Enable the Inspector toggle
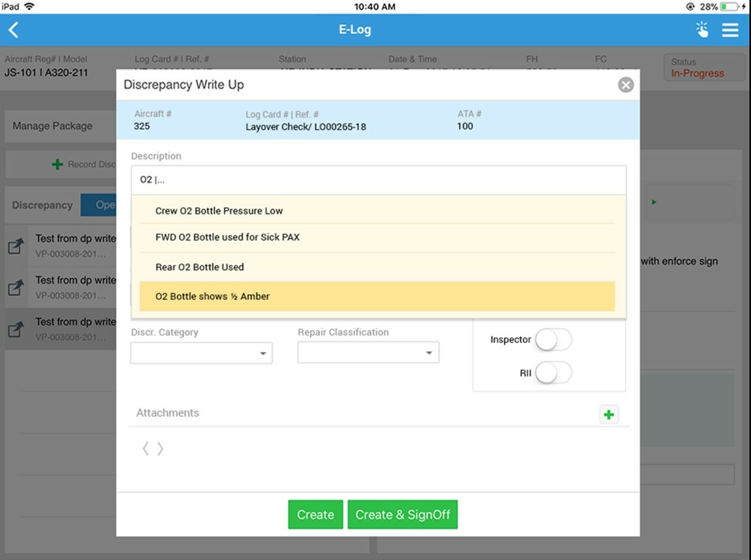This screenshot has height=560, width=751. [553, 340]
